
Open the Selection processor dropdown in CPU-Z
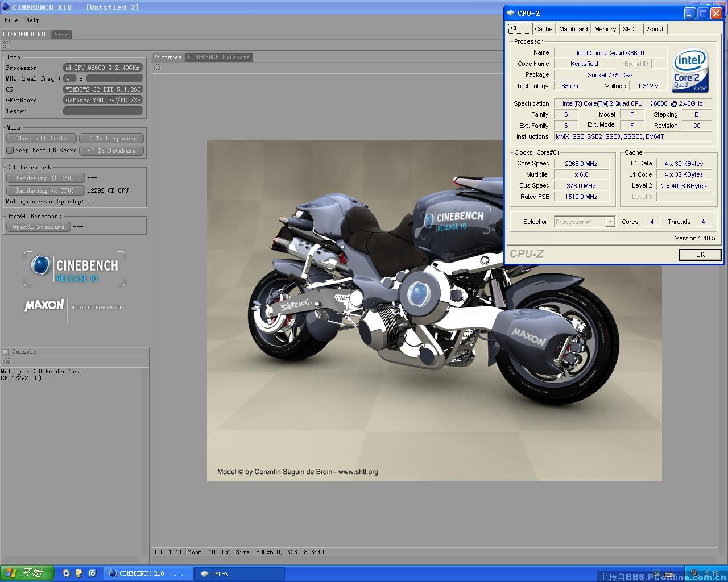click(x=584, y=221)
